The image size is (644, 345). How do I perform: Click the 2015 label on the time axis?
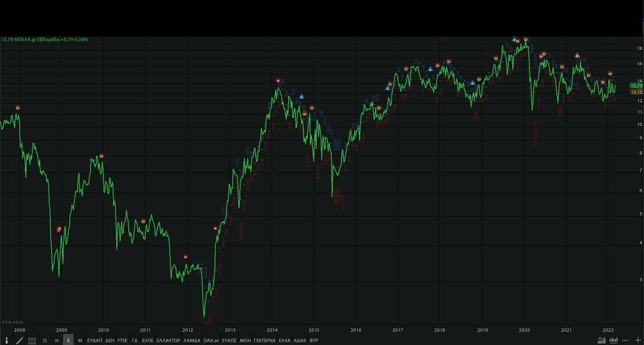click(x=314, y=330)
